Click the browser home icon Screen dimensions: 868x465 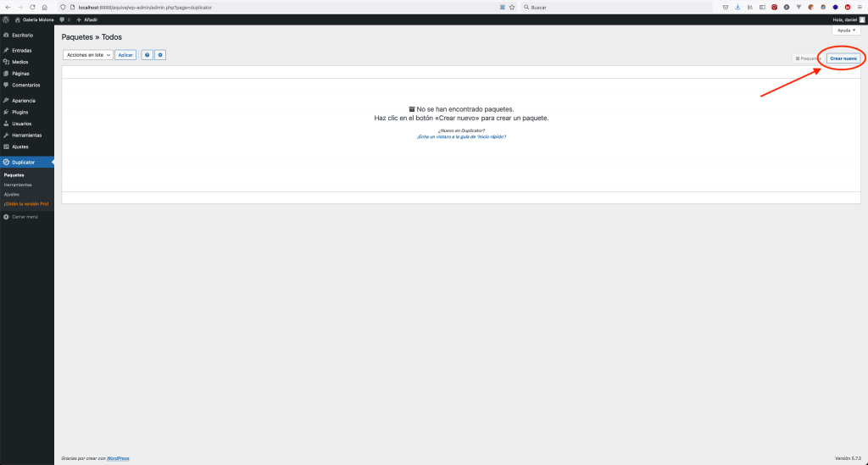45,7
